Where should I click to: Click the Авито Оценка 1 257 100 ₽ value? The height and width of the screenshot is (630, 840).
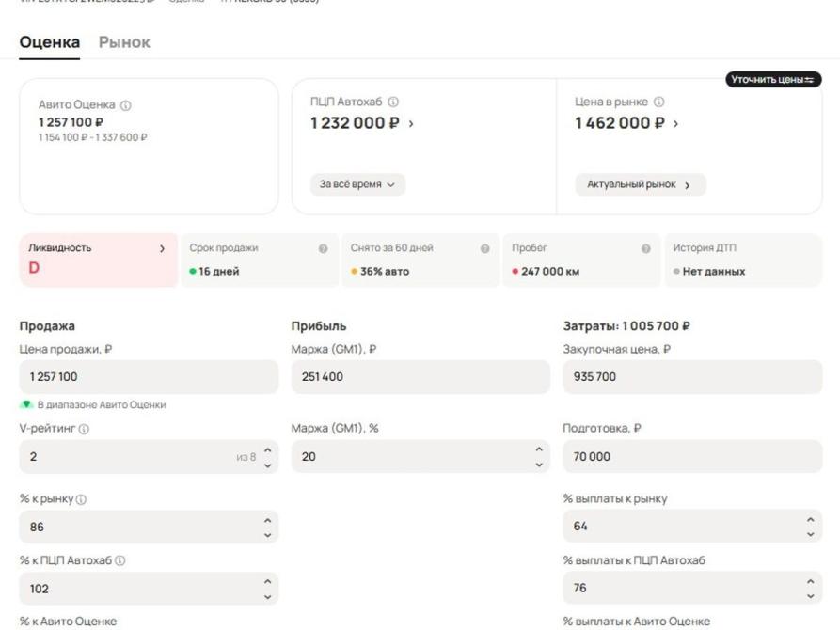click(71, 122)
